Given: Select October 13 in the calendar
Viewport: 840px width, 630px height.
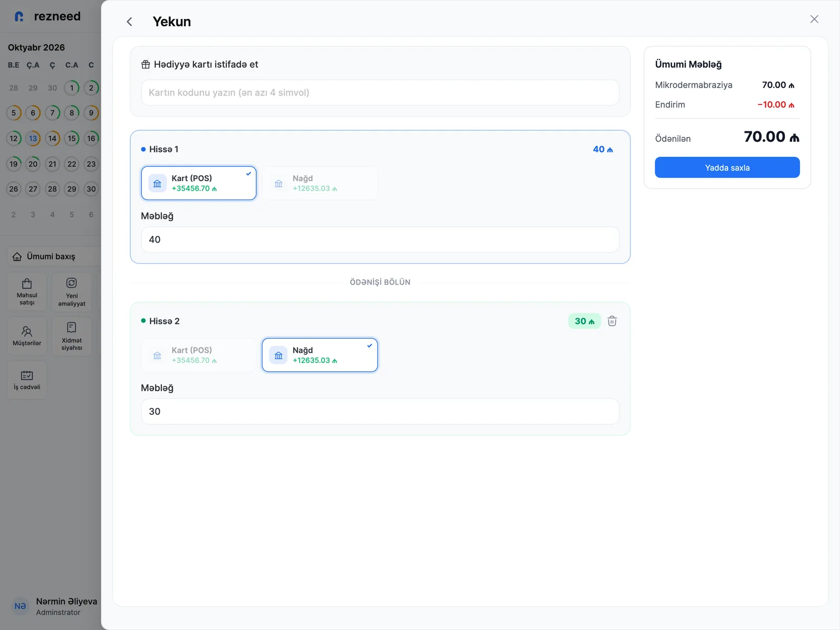Looking at the screenshot, I should point(33,139).
